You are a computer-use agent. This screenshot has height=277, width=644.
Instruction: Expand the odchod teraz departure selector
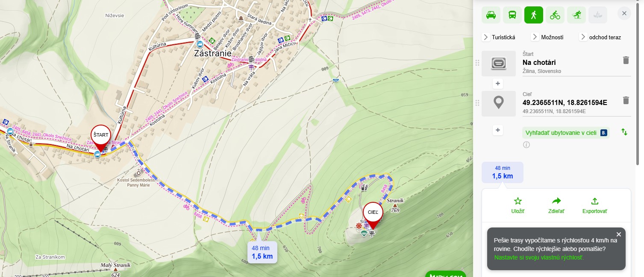tap(600, 37)
